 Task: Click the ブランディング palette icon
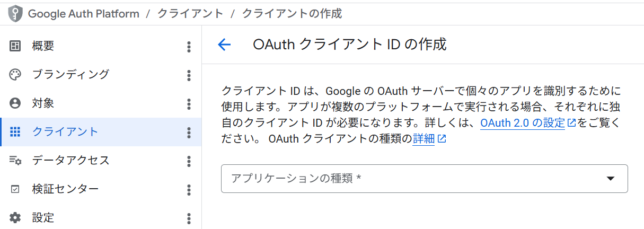tap(15, 75)
